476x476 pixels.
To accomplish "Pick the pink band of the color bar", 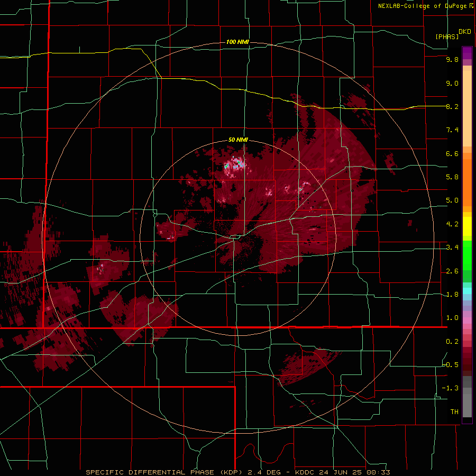I will (467, 321).
